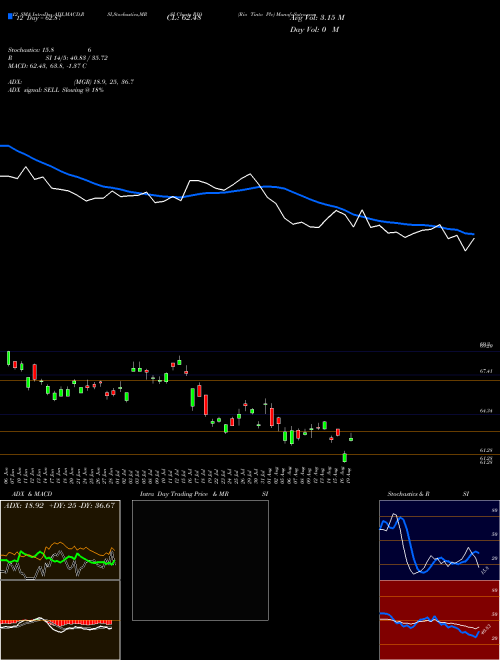Open the empty Intra Day Trading Price chart box
Image resolution: width=500 pixels, height=660 pixels.
(x=200, y=560)
